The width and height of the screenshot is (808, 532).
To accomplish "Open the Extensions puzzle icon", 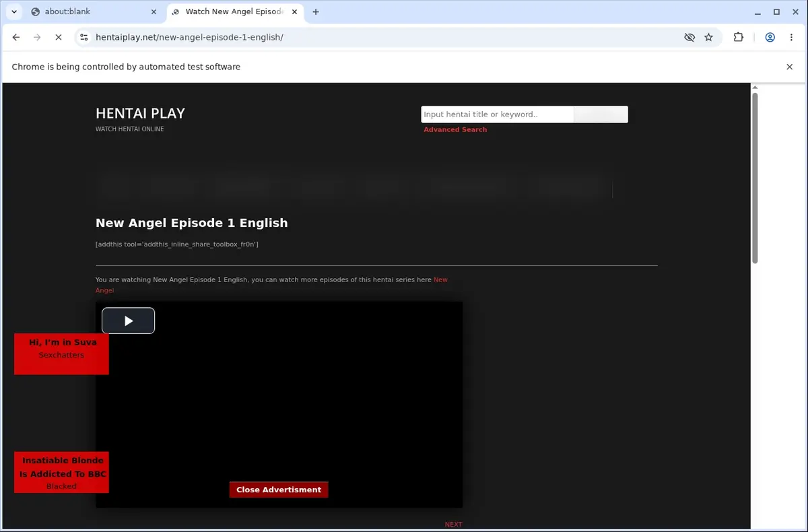I will click(x=739, y=37).
